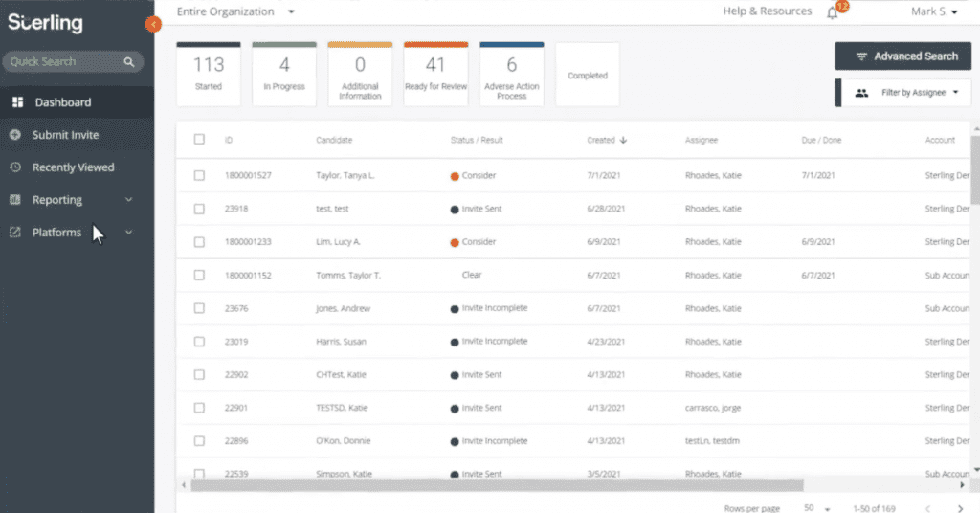Click the Platforms external link icon
Image resolution: width=980 pixels, height=513 pixels.
click(15, 233)
